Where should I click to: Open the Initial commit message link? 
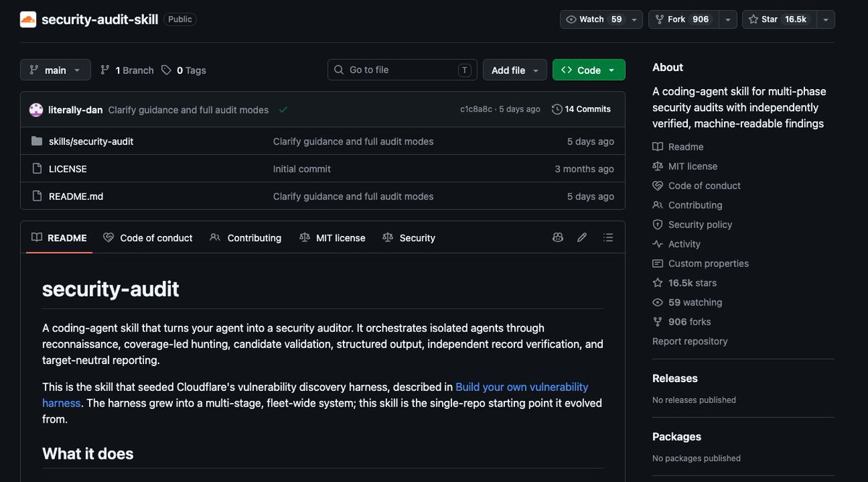coord(302,169)
